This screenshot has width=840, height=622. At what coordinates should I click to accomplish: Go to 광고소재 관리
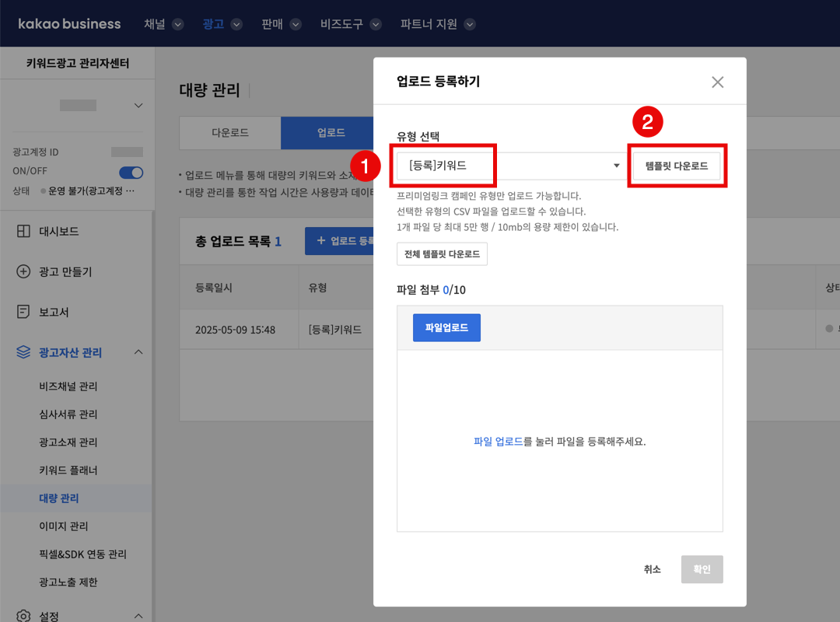tap(68, 442)
